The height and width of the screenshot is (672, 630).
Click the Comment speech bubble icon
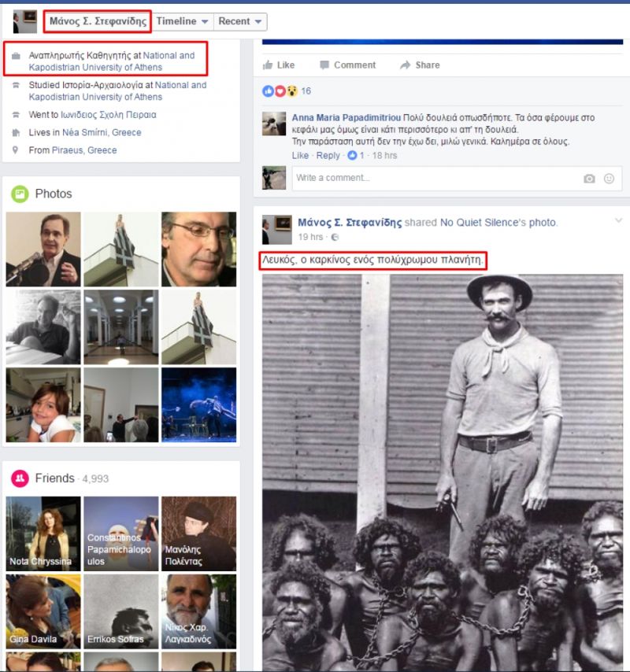pyautogui.click(x=324, y=65)
